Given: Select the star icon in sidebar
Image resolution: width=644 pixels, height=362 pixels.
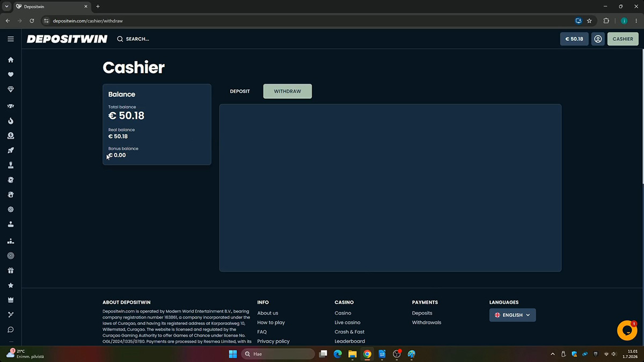Looking at the screenshot, I should point(11,285).
